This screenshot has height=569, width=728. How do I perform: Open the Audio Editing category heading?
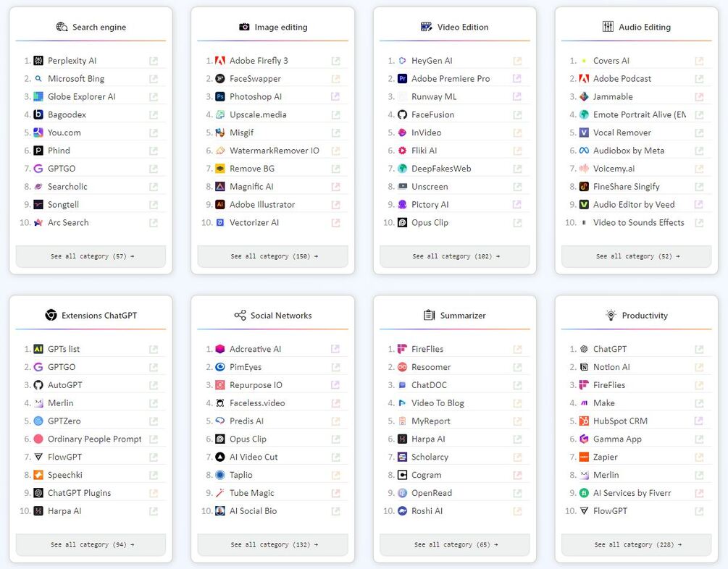point(637,27)
